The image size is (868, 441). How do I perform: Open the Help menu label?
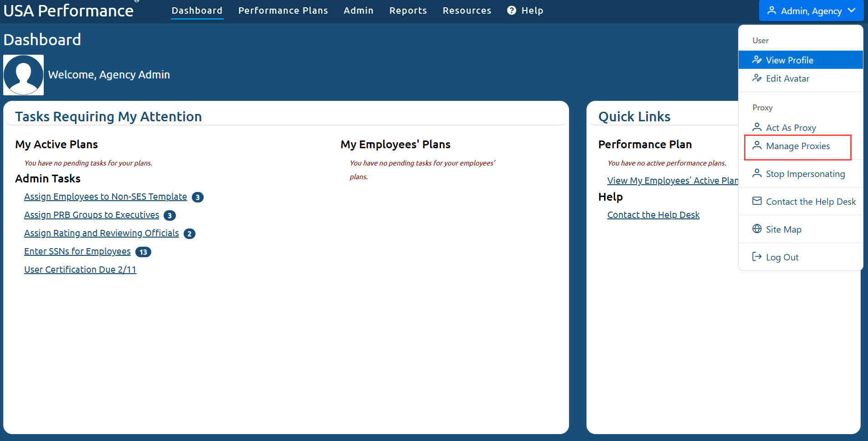coord(532,10)
